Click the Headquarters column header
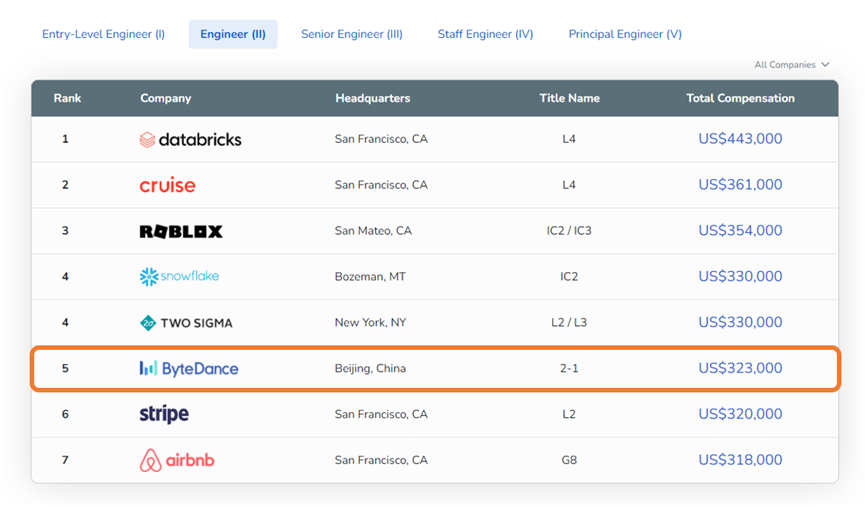 (372, 98)
